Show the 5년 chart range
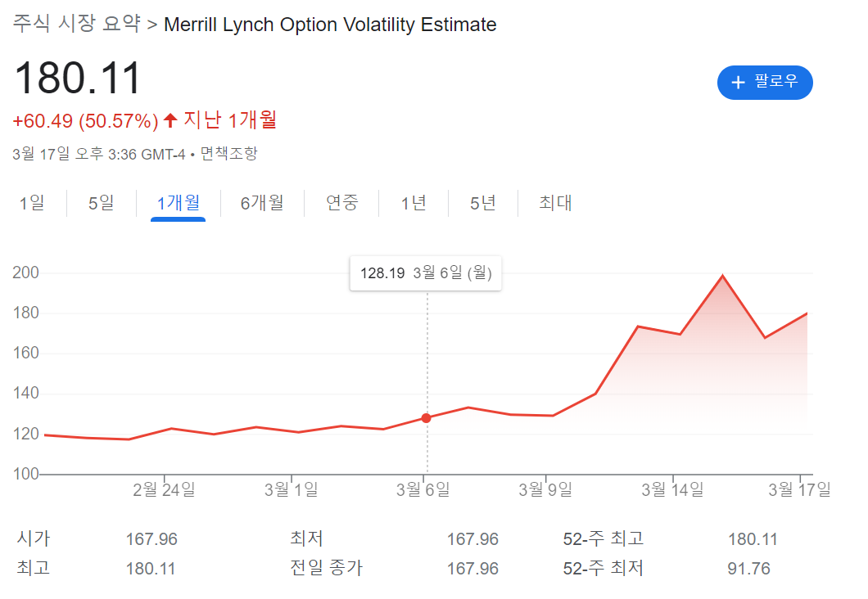The height and width of the screenshot is (599, 868). click(x=482, y=202)
